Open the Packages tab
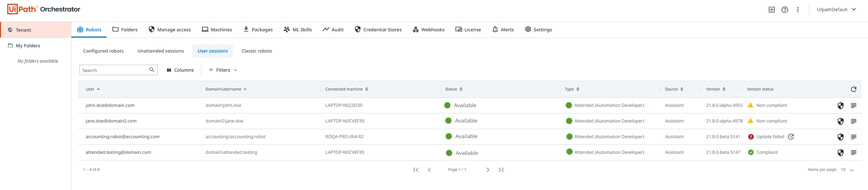Viewport: 868px width, 190px height. [x=258, y=30]
